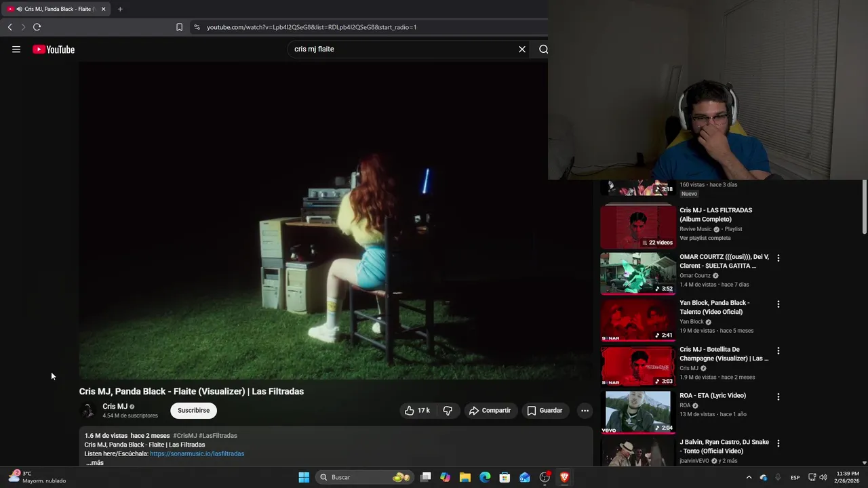The height and width of the screenshot is (488, 868).
Task: Open Microsoft Store from the taskbar
Action: click(505, 477)
